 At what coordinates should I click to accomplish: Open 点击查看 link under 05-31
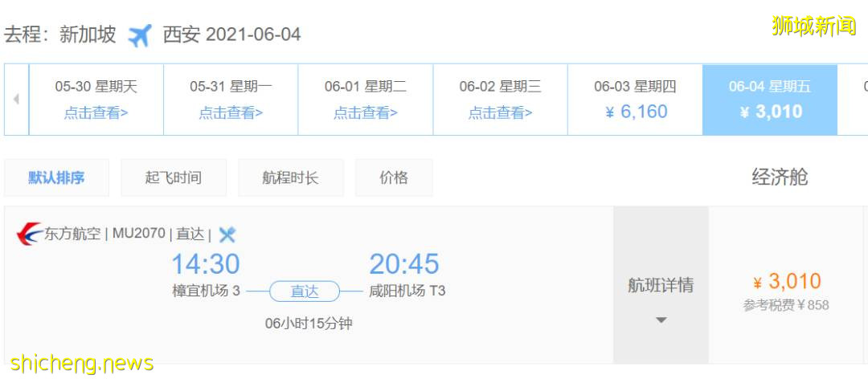231,113
